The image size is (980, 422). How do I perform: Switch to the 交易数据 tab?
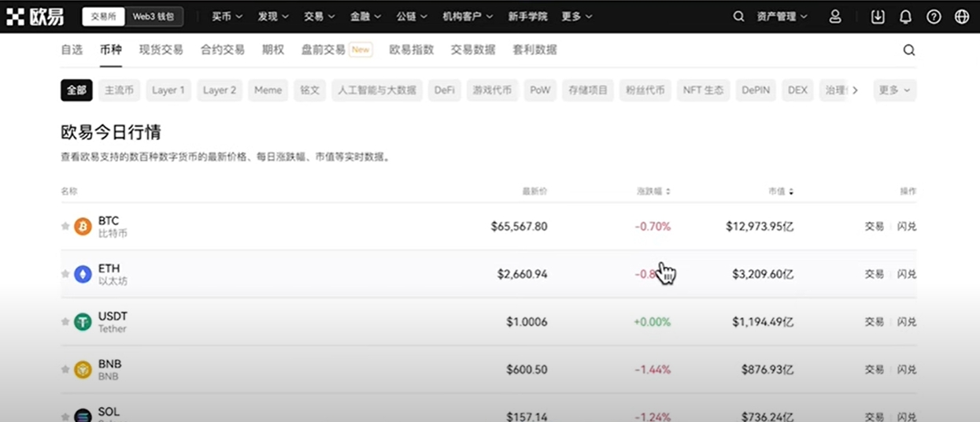coord(473,50)
